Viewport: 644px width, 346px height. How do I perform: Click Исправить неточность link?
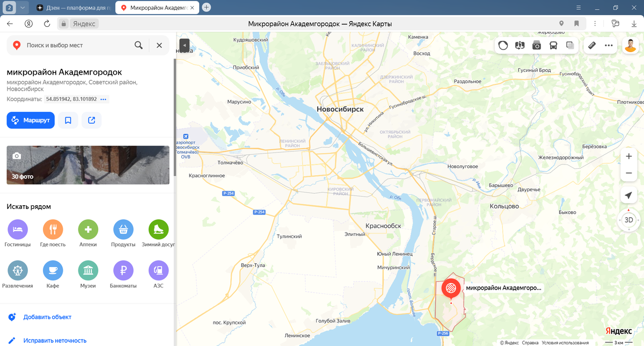(x=55, y=340)
